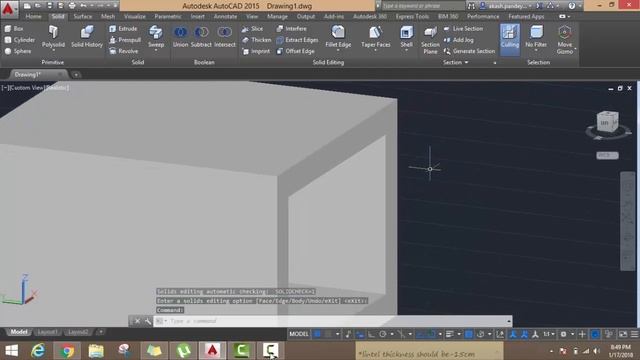
Task: Activate Fillet Edge tool
Action: (338, 36)
